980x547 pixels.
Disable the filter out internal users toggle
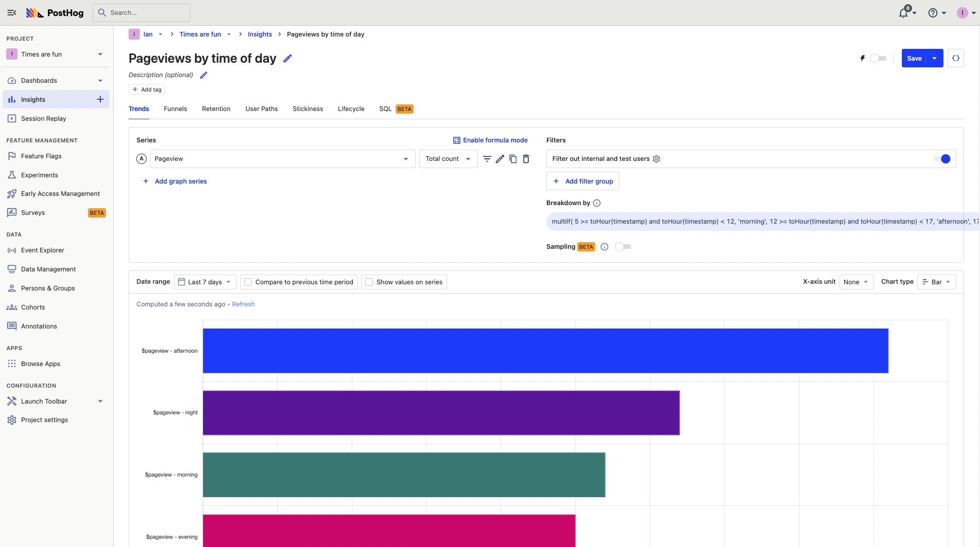941,159
